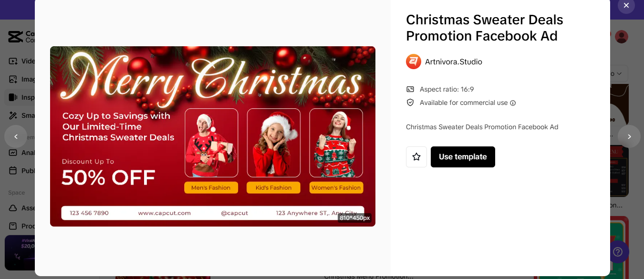The image size is (644, 279).
Task: Click the Artnivora.Studio avatar logo
Action: 414,62
